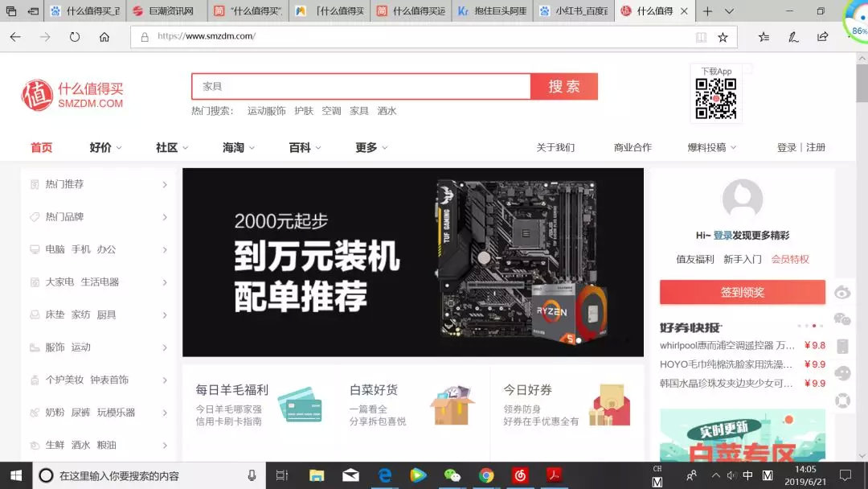Viewport: 868px width, 489px height.
Task: Launch Chrome from the taskbar
Action: pyautogui.click(x=485, y=475)
